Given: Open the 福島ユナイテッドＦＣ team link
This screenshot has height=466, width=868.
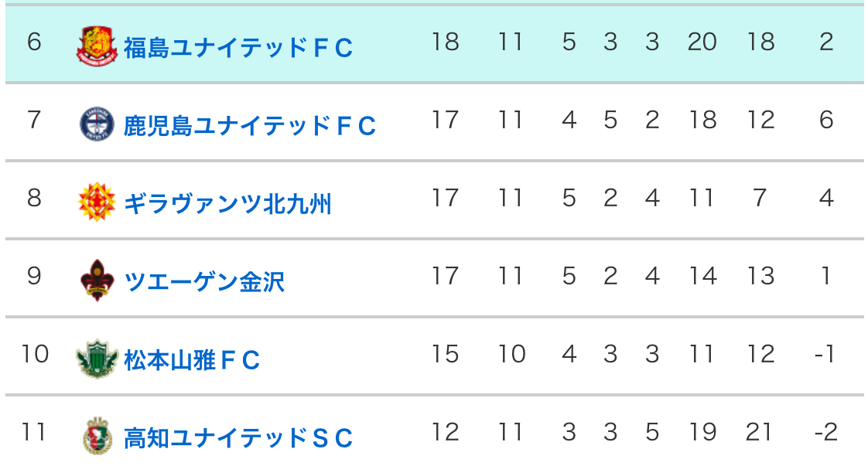Looking at the screenshot, I should pyautogui.click(x=238, y=48).
